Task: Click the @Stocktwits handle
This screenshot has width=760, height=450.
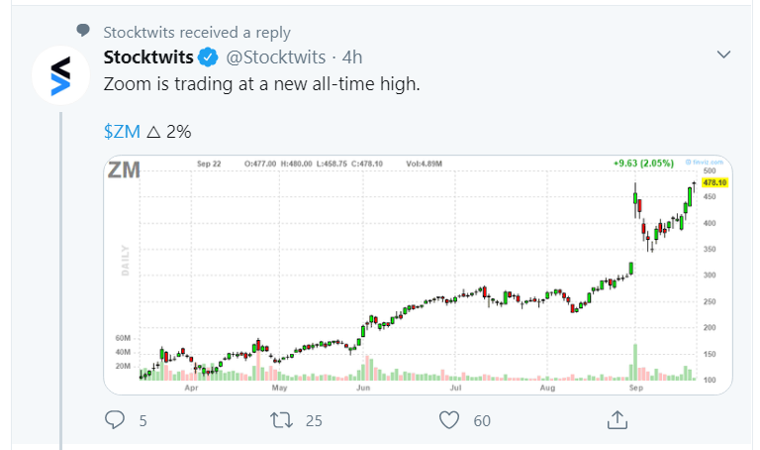Action: (274, 55)
